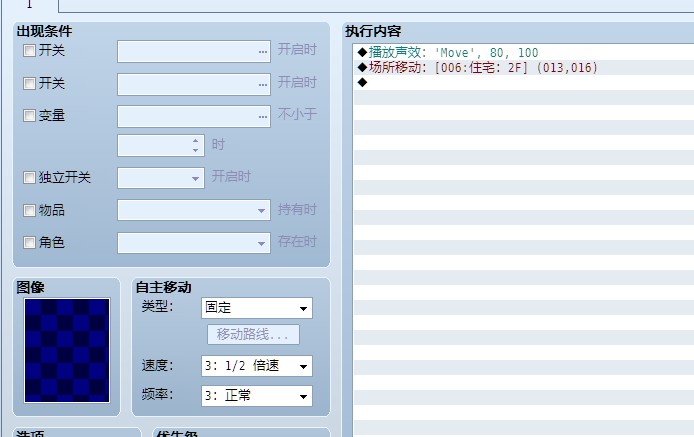The image size is (694, 437).
Task: Expand the 物品 dropdown list
Action: pyautogui.click(x=262, y=210)
